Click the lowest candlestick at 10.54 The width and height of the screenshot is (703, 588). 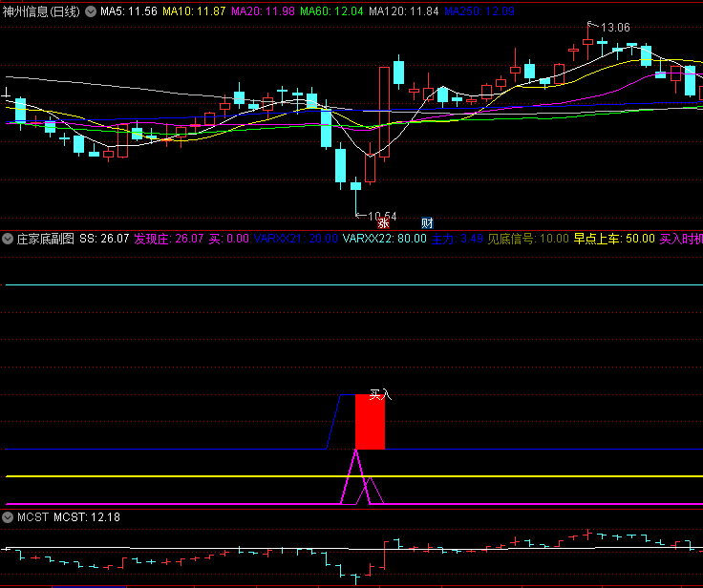coord(355,195)
